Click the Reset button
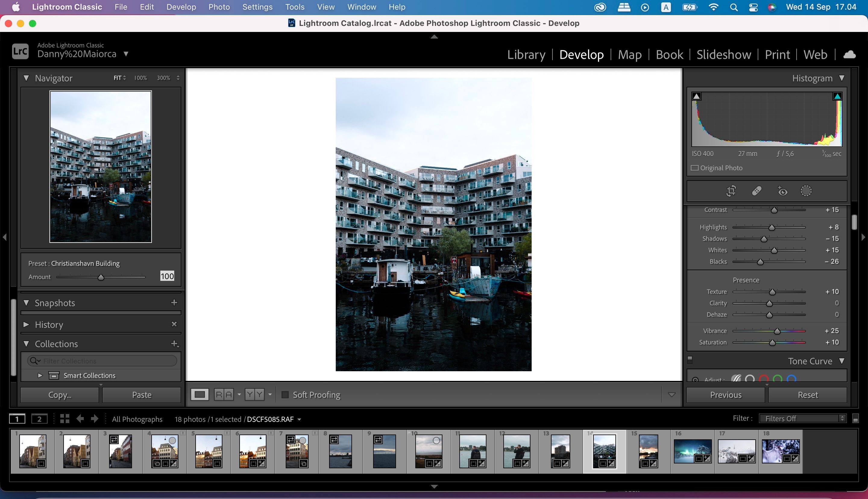Image resolution: width=868 pixels, height=499 pixels. (808, 395)
